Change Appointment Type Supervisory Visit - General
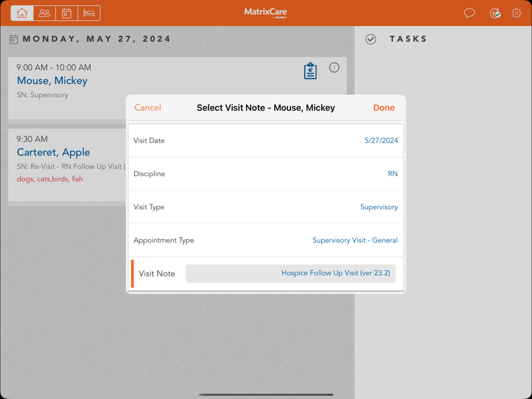532x399 pixels. pyautogui.click(x=355, y=240)
